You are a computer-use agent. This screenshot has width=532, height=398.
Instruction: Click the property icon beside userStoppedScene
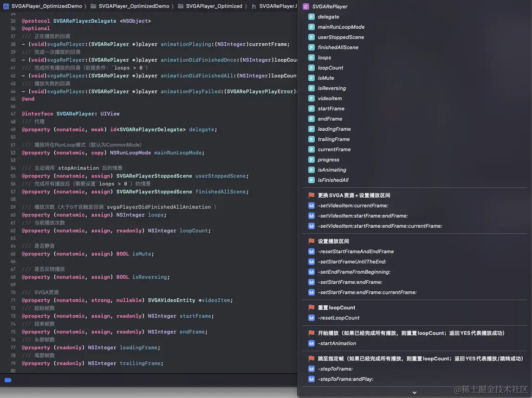tap(311, 37)
